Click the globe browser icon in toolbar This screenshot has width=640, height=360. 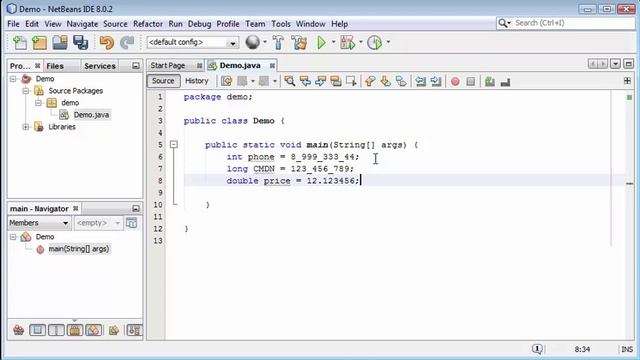pyautogui.click(x=253, y=42)
